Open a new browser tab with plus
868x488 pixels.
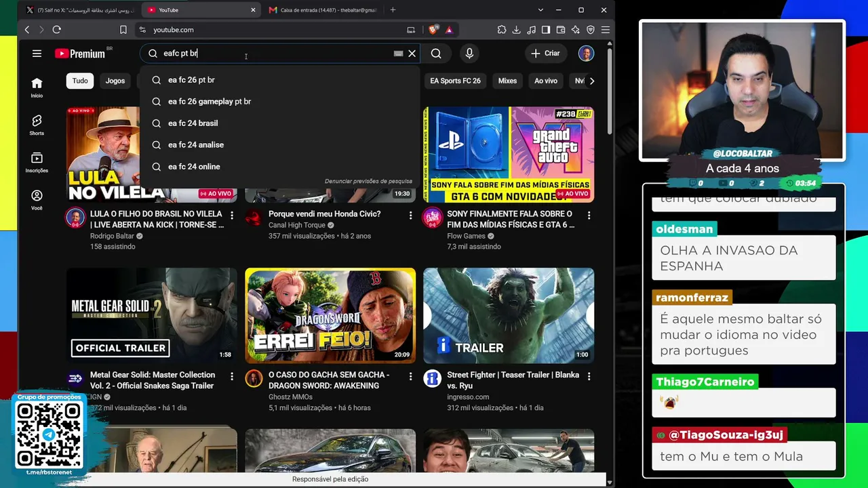[393, 10]
